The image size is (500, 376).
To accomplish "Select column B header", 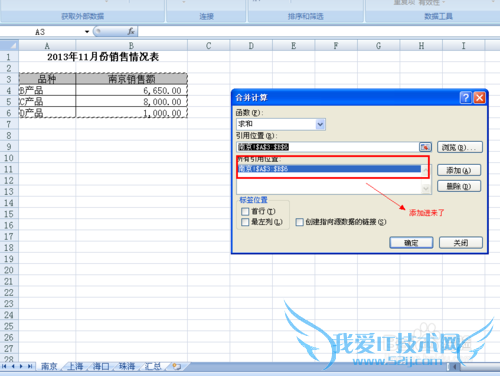I will click(131, 45).
